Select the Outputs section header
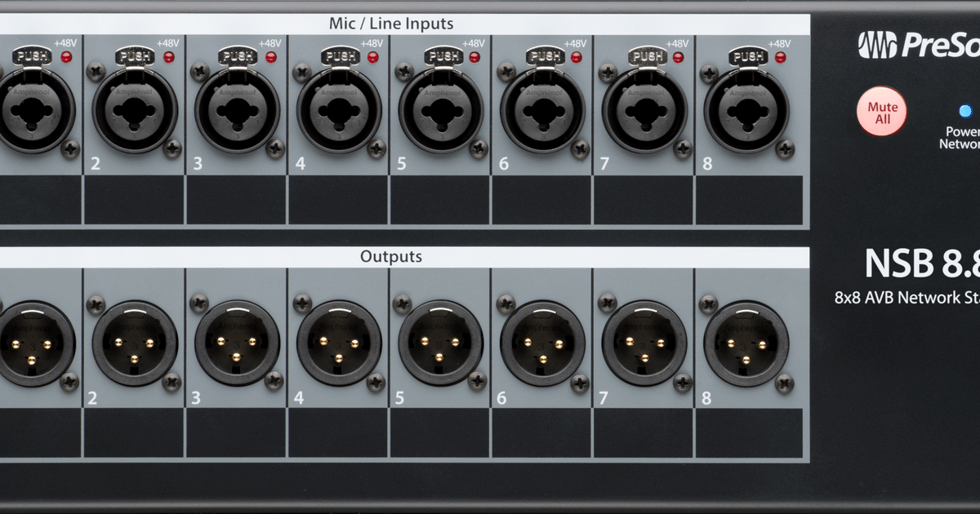The height and width of the screenshot is (514, 980). coord(392,256)
